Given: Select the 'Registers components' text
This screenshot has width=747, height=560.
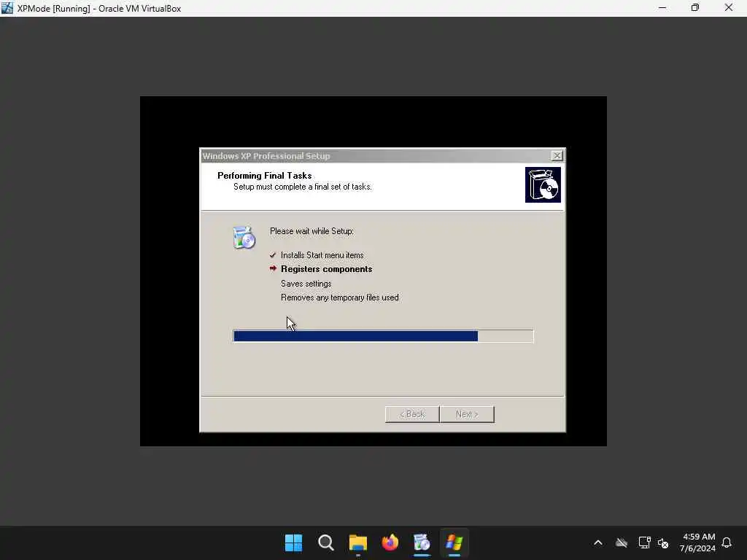Looking at the screenshot, I should [x=326, y=269].
